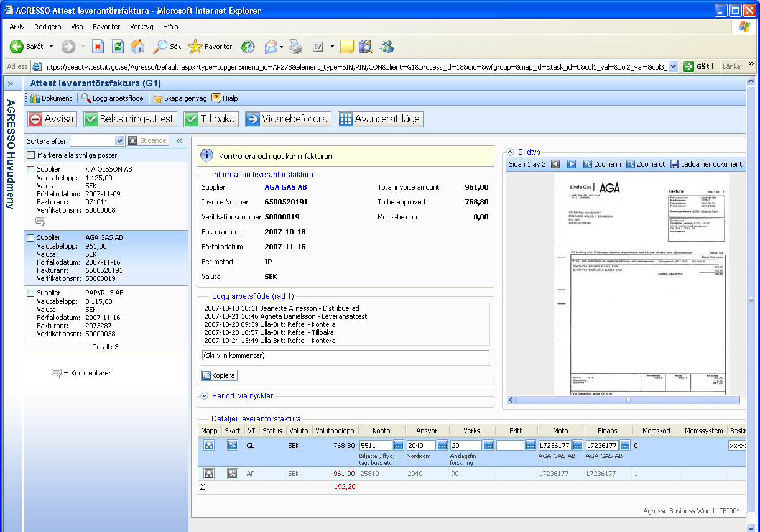Viewport: 760px width, 532px height.
Task: Click the Kopiera button
Action: 219,375
